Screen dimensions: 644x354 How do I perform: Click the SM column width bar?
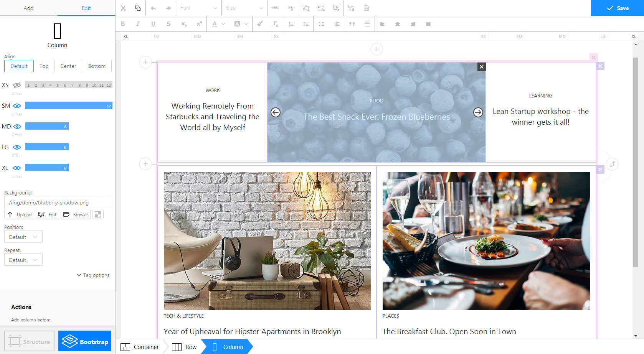69,105
